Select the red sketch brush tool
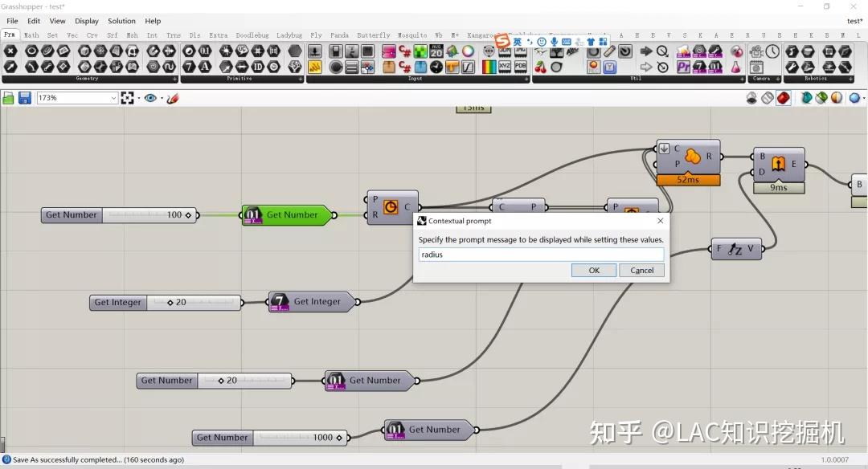 click(173, 99)
